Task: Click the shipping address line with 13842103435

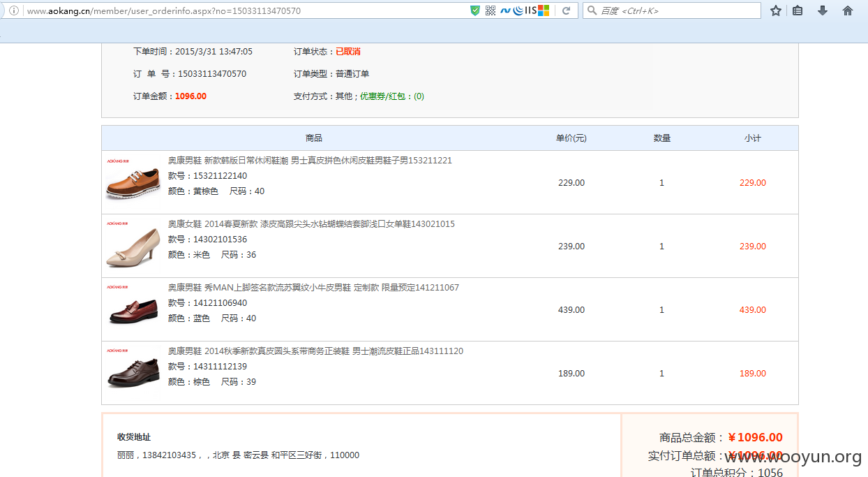Action: 238,455
